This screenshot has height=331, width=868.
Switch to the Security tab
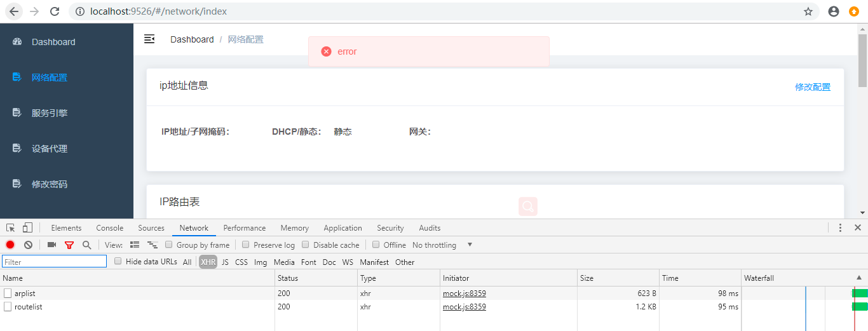point(390,228)
